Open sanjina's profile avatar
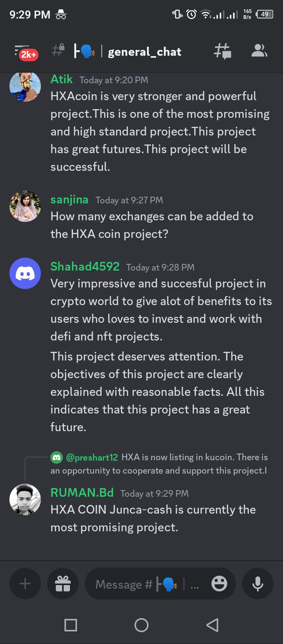283x644 pixels. coord(25,206)
